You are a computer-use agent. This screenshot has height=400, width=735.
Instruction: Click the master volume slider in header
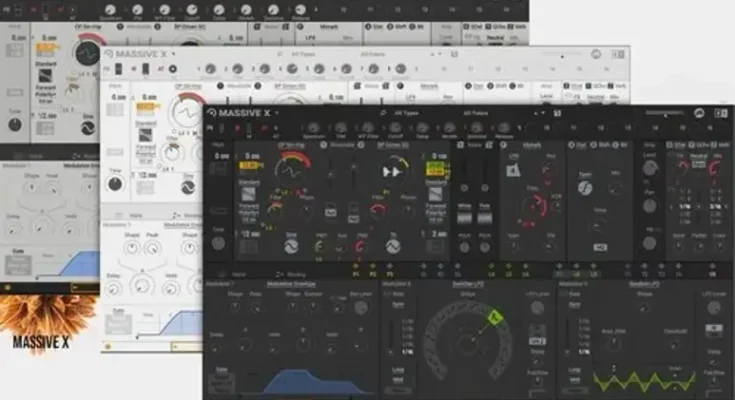668,113
